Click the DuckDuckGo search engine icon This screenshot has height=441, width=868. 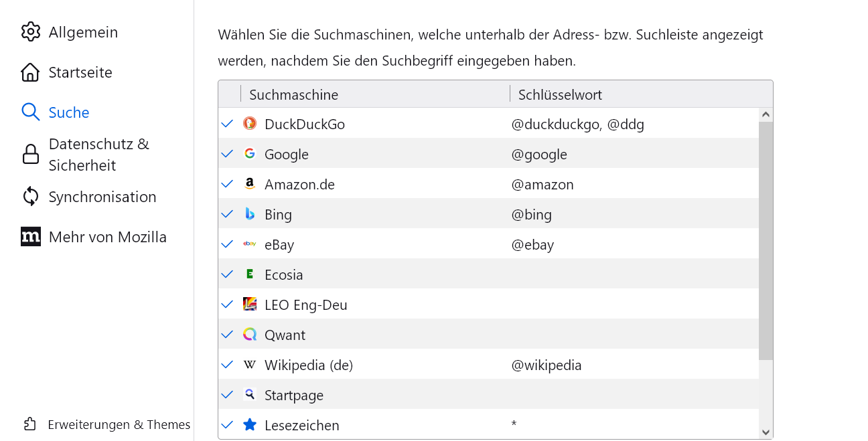(x=250, y=123)
